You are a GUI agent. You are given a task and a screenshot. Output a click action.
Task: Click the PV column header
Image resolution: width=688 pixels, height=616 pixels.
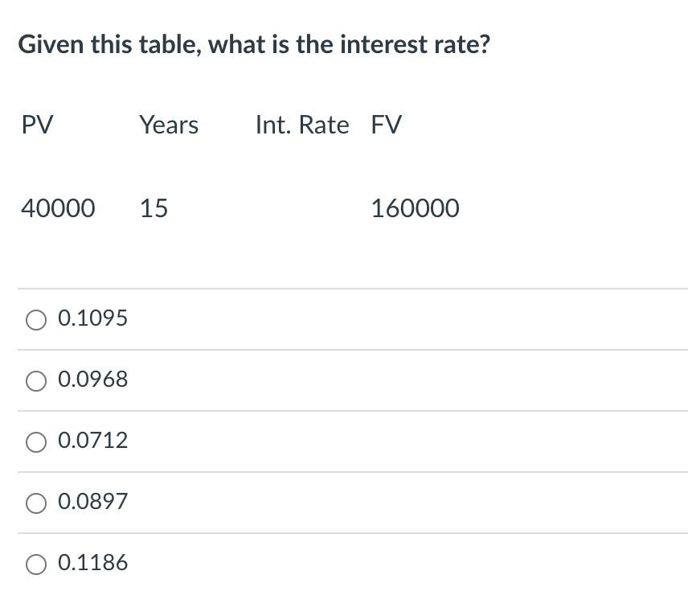(x=37, y=125)
